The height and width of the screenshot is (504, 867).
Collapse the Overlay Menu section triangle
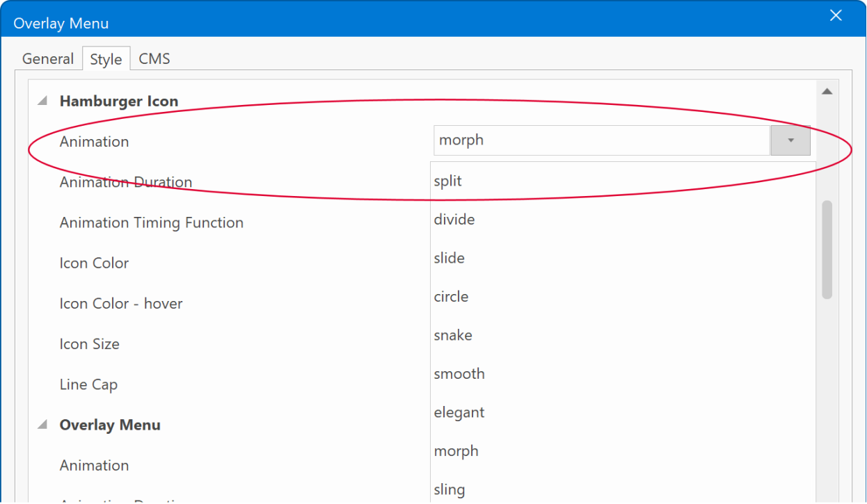point(43,425)
